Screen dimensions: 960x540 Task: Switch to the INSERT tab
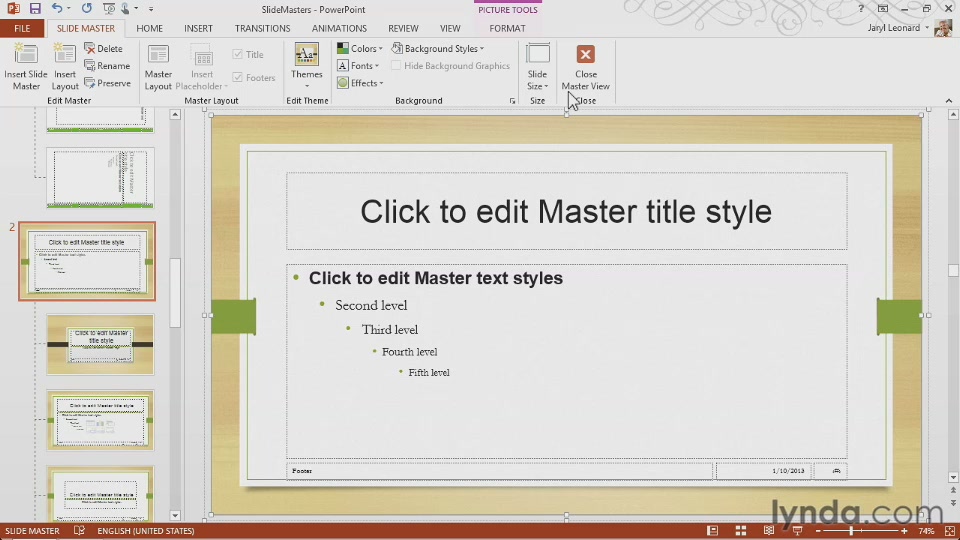(x=198, y=28)
